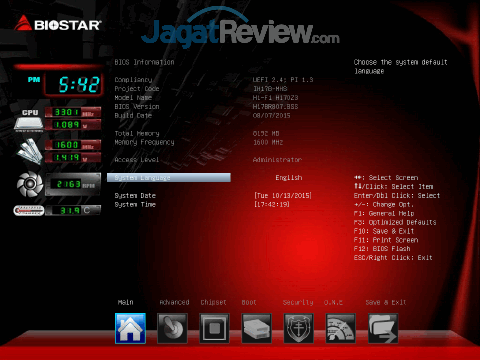Select the System Date label
The image size is (480, 360).
pos(135,196)
